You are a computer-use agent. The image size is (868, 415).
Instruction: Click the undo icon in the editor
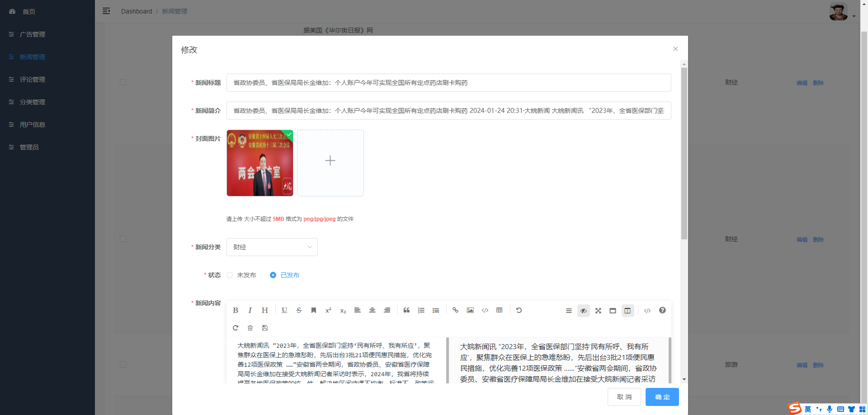pyautogui.click(x=519, y=310)
